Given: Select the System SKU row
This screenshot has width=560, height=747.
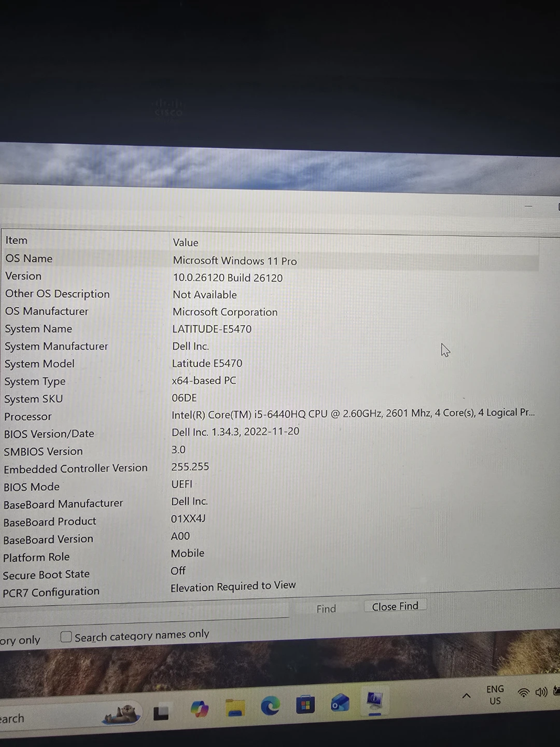Looking at the screenshot, I should tap(270, 398).
